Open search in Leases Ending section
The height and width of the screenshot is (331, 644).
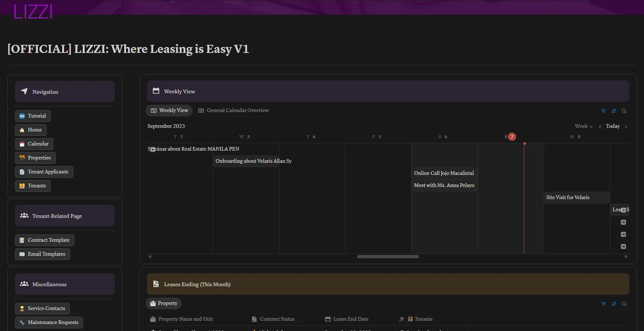click(624, 304)
